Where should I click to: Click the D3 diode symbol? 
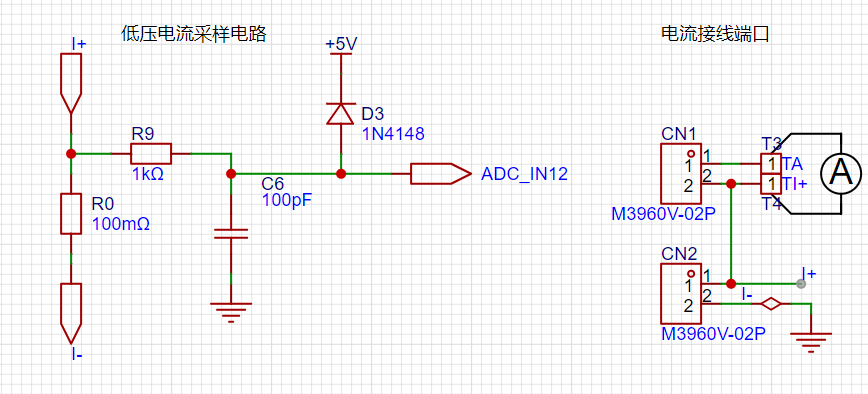340,113
